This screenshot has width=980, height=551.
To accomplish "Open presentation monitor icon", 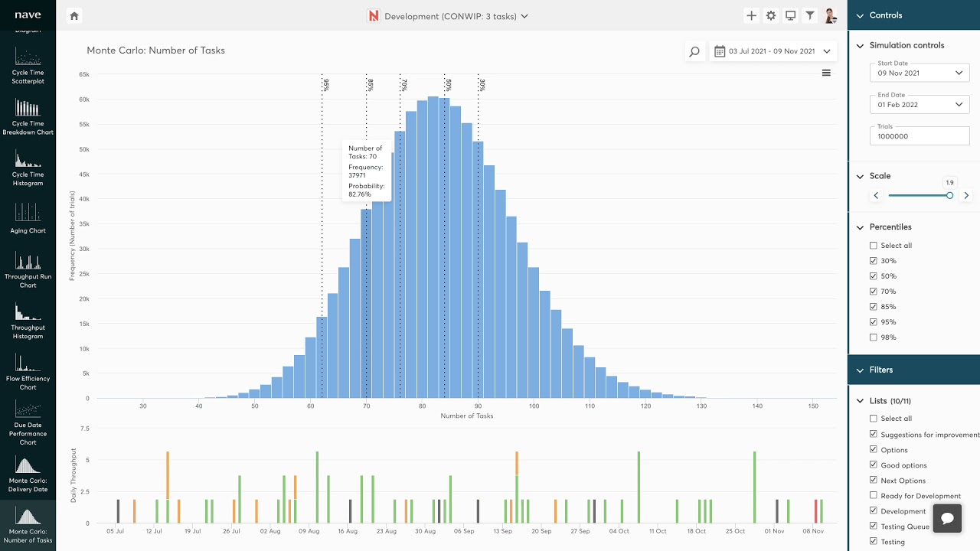I will point(790,15).
